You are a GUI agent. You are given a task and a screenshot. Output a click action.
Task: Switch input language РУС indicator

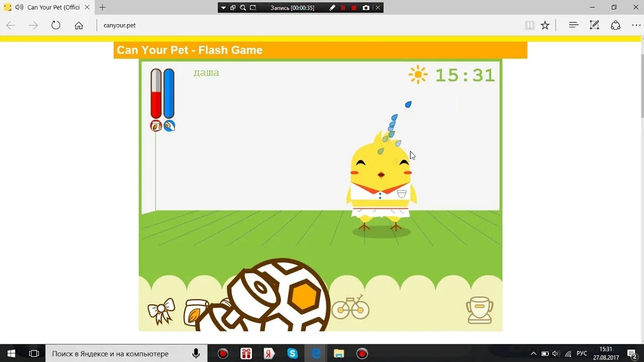tap(582, 353)
